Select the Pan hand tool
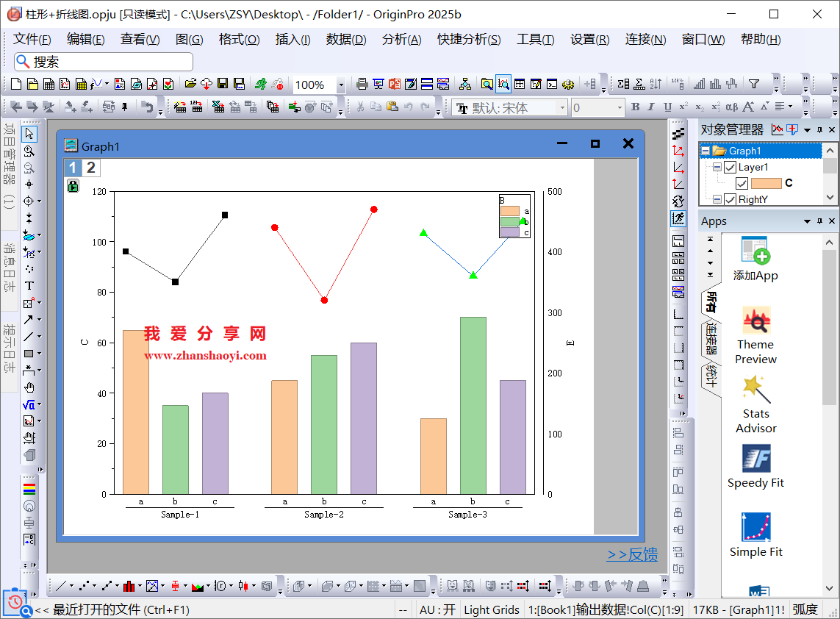 29,387
